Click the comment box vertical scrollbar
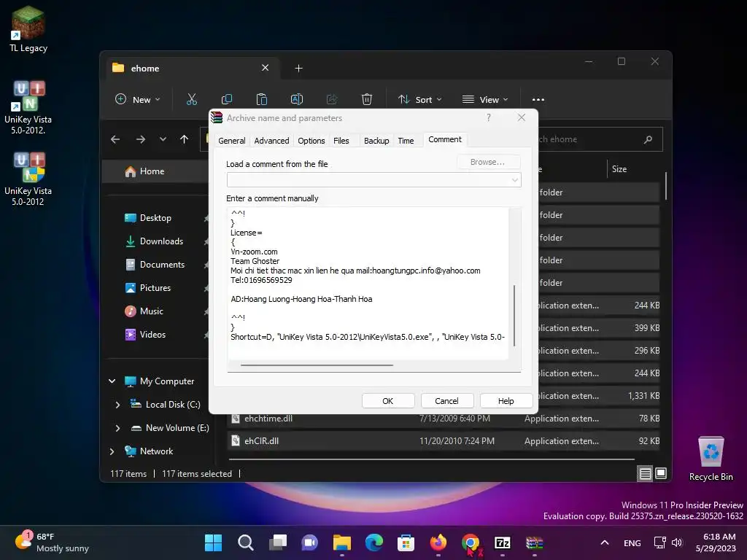This screenshot has width=747, height=560. pos(514,315)
